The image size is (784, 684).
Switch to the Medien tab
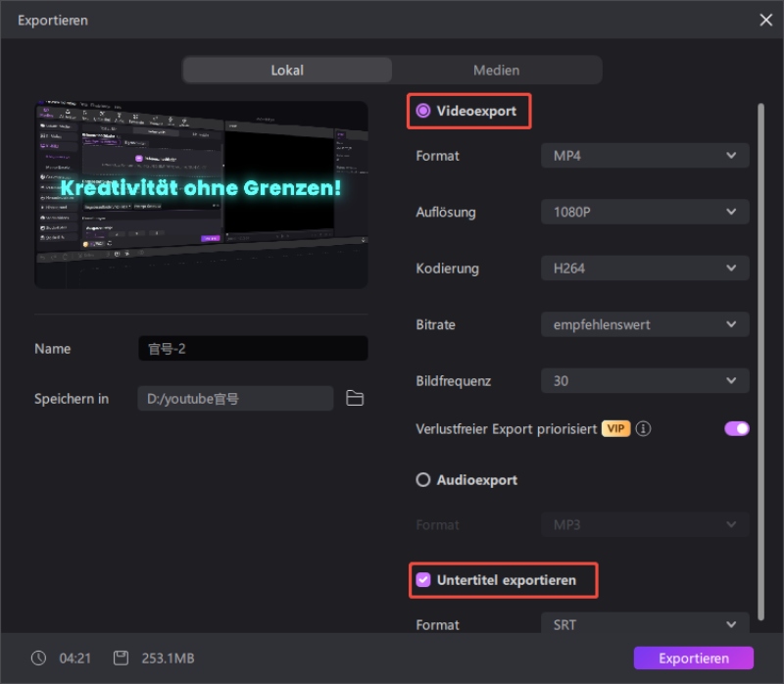496,70
